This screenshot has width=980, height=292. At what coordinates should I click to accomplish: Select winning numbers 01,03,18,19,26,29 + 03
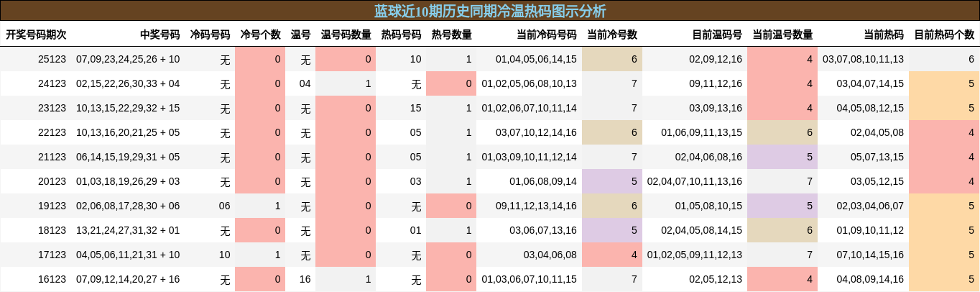[128, 181]
